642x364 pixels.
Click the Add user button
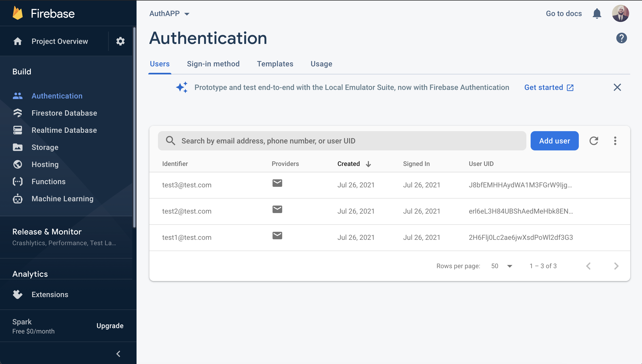click(554, 141)
